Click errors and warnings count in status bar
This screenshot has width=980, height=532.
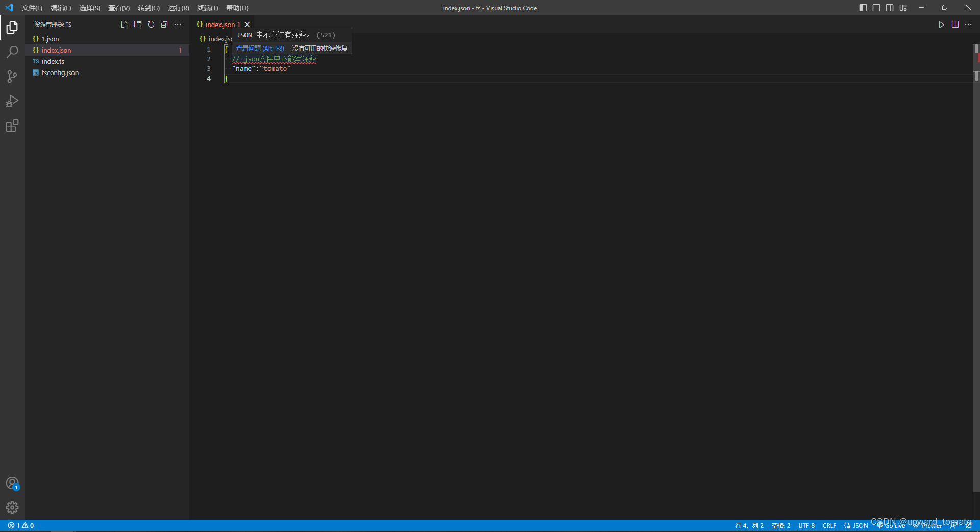[x=21, y=525]
